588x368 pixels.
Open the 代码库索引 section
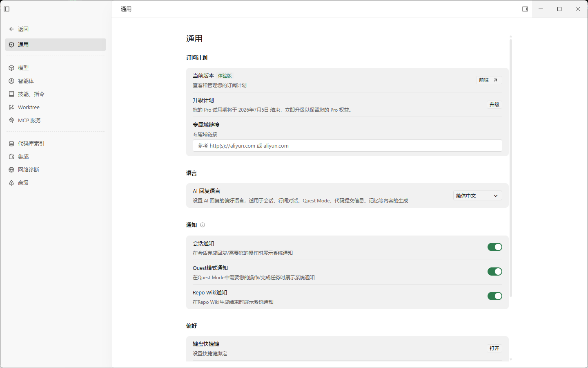coord(56,144)
